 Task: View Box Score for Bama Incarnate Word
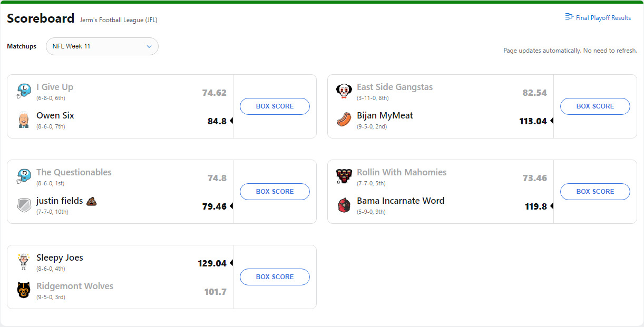[x=595, y=192]
